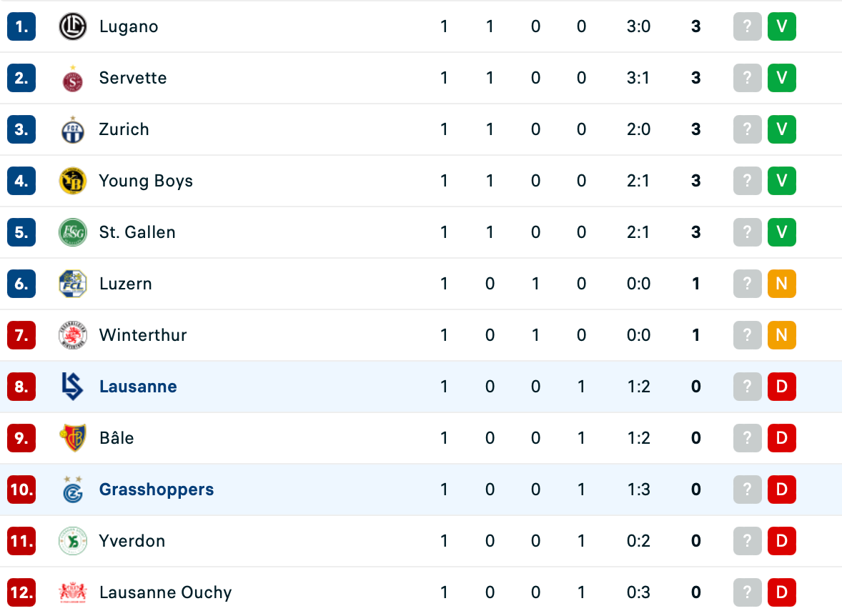Viewport: 842px width, 616px height.
Task: Click the Bâle club crest
Action: tap(72, 438)
